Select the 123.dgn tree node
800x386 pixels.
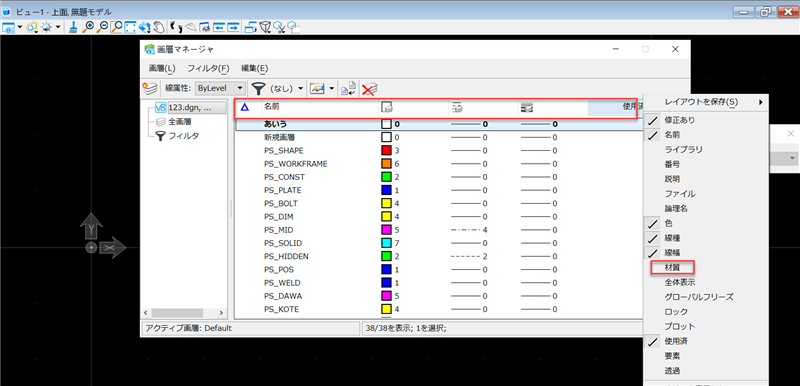pos(190,108)
